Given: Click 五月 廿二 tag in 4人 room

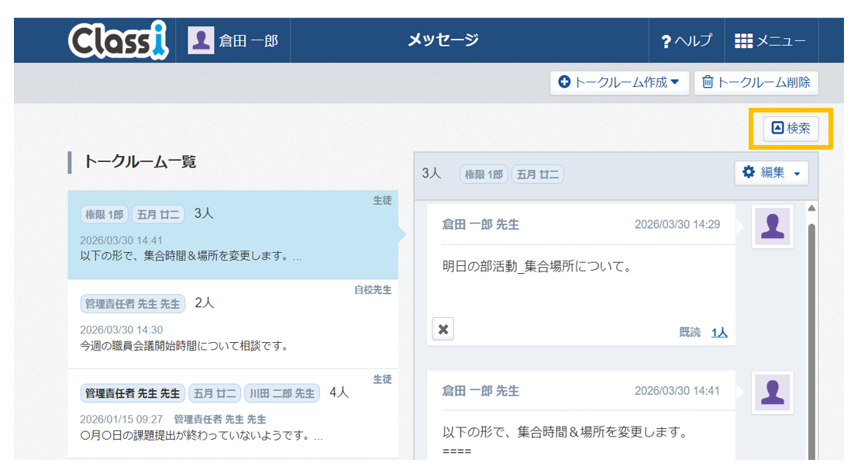Looking at the screenshot, I should pos(215,393).
